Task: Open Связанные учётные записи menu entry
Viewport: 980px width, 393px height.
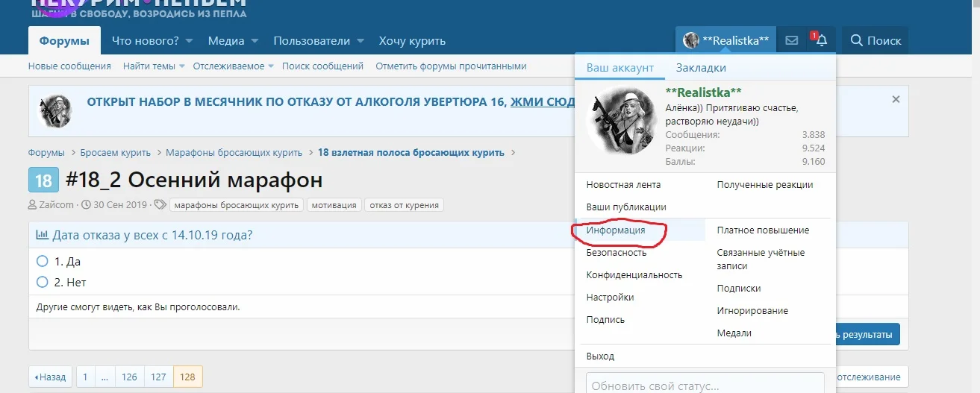Action: tap(761, 259)
